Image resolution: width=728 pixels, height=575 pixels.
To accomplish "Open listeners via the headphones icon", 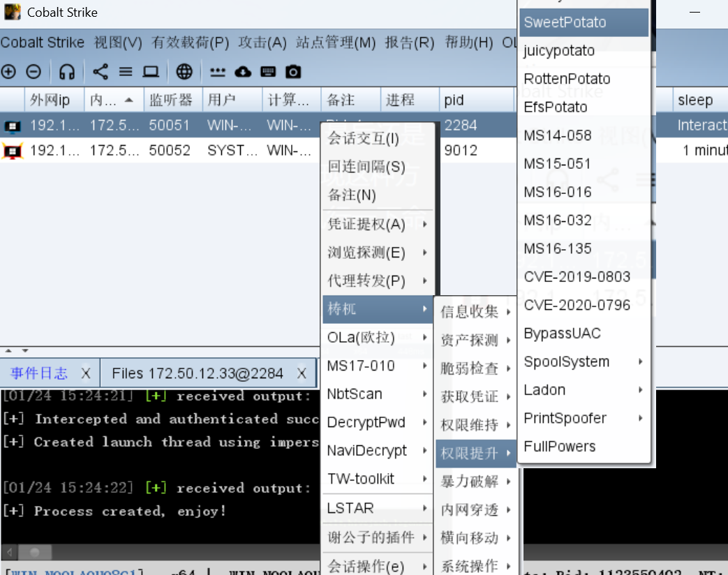I will [67, 71].
